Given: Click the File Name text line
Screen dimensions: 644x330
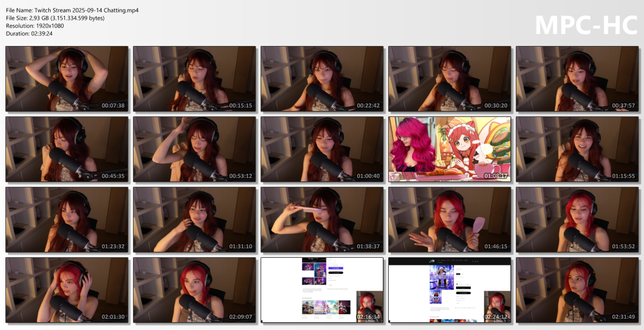Looking at the screenshot, I should coord(72,10).
